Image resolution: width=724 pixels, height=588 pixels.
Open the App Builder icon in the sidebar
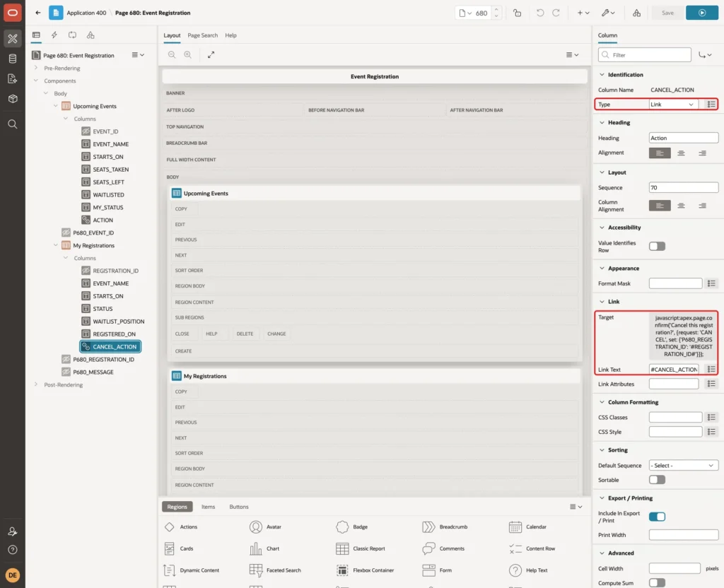[x=13, y=39]
